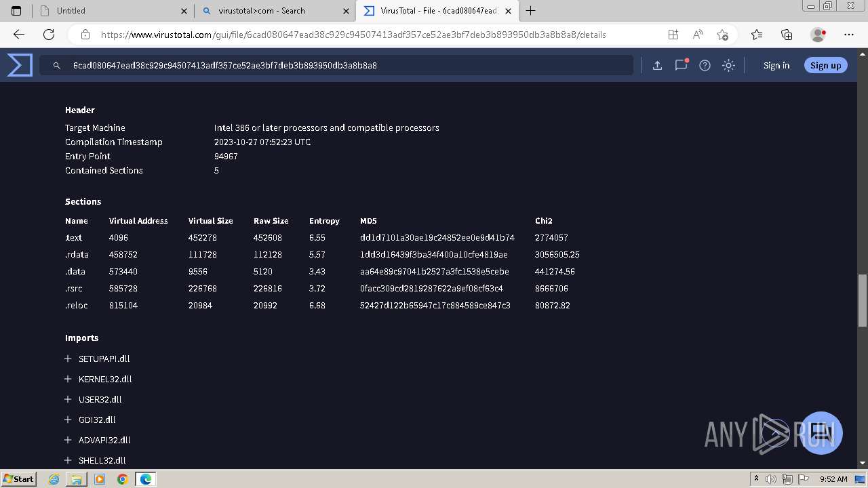The width and height of the screenshot is (868, 488).
Task: Toggle the light/dark theme icon
Action: (x=728, y=65)
